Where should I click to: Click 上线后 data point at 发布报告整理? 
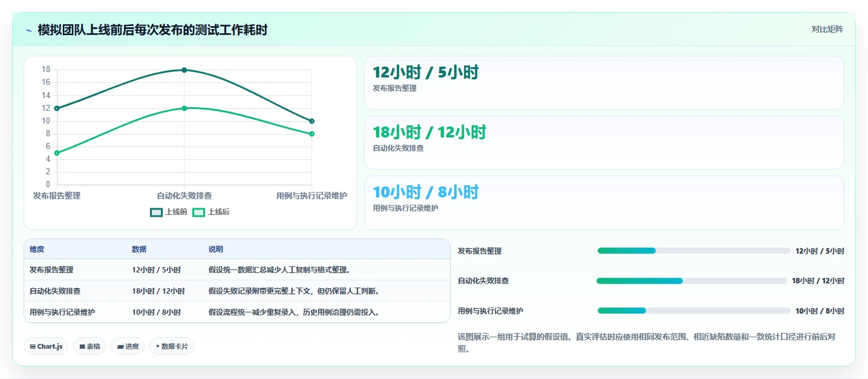tap(57, 153)
